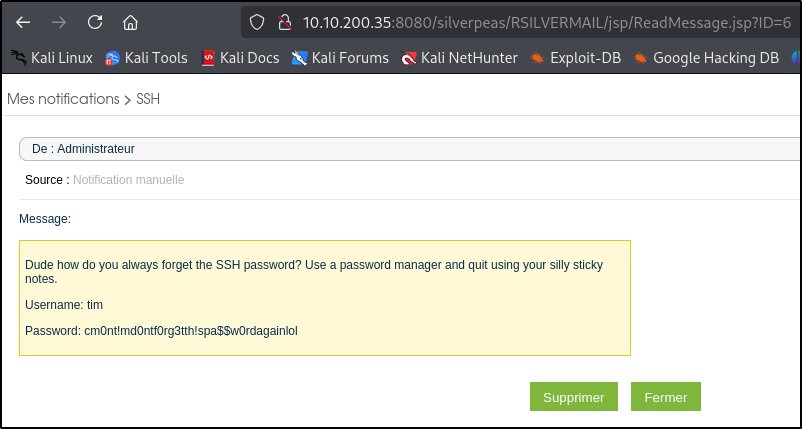The image size is (802, 429).
Task: Reload the current page
Action: tap(95, 22)
